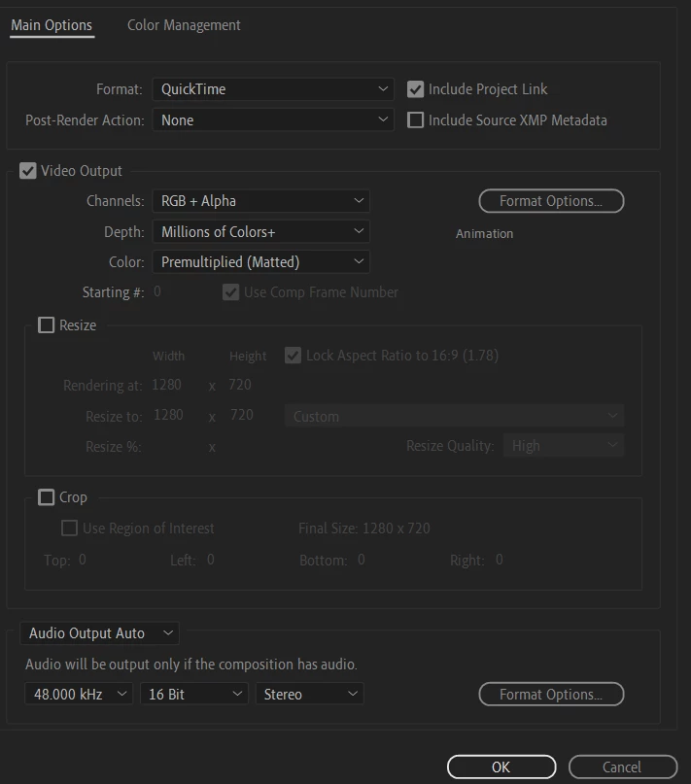Expand the Post-Render Action dropdown
This screenshot has width=691, height=784.
click(273, 120)
